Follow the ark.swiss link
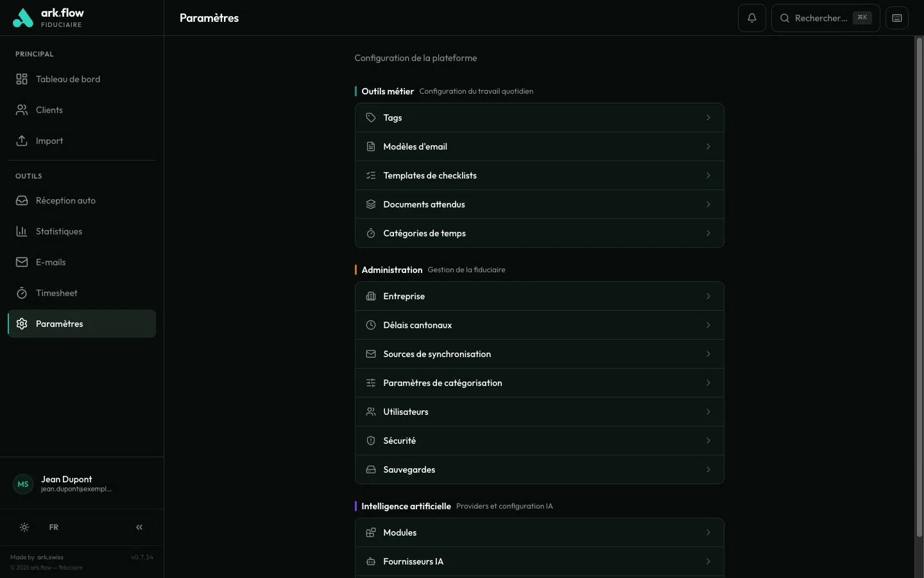 50,557
